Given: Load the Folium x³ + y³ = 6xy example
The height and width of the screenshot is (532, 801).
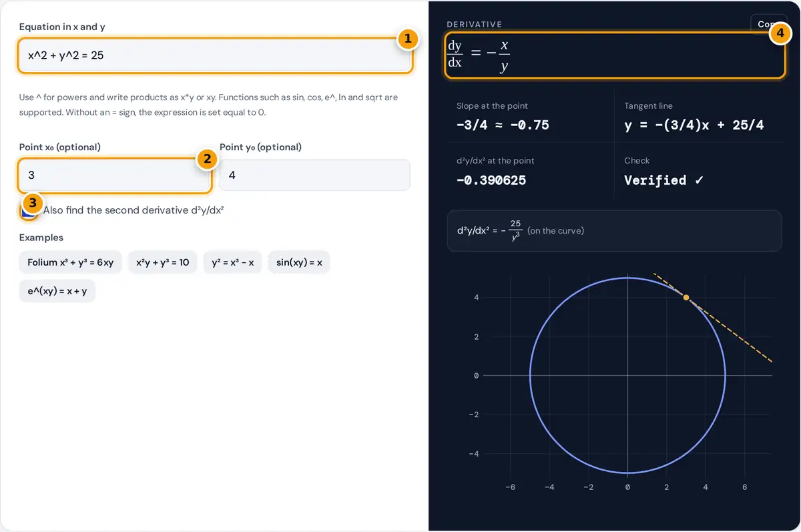Looking at the screenshot, I should pos(71,262).
